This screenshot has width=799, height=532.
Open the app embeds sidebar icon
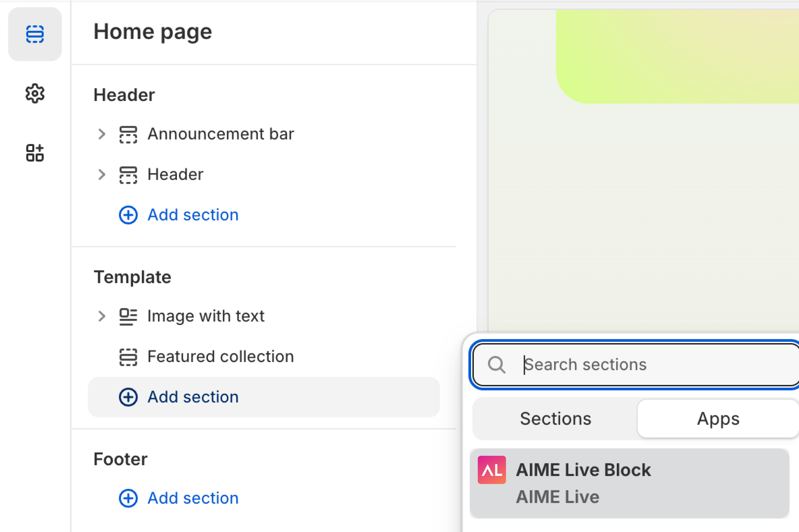pyautogui.click(x=35, y=153)
